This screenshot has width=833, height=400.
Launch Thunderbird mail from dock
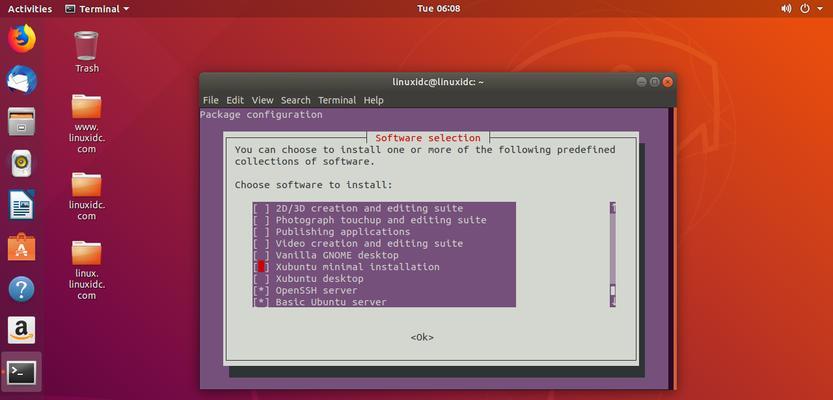(21, 80)
